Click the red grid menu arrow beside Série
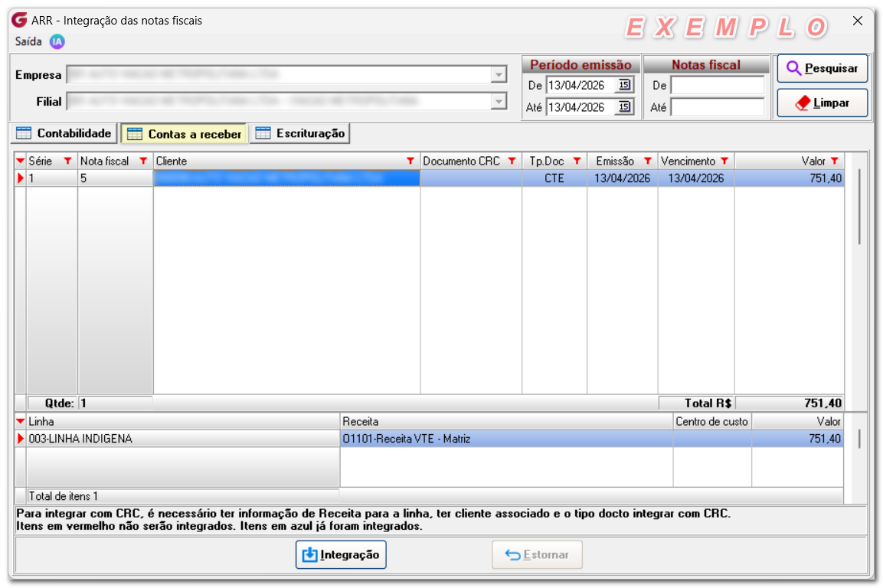The image size is (883, 588). [20, 161]
